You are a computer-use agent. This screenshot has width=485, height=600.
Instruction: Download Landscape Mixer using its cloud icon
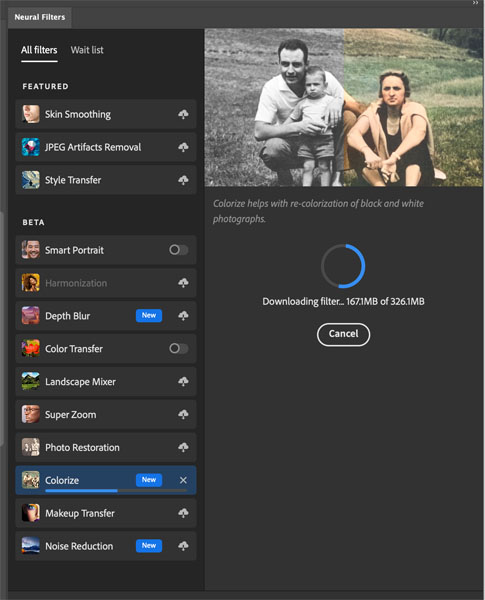(x=183, y=382)
